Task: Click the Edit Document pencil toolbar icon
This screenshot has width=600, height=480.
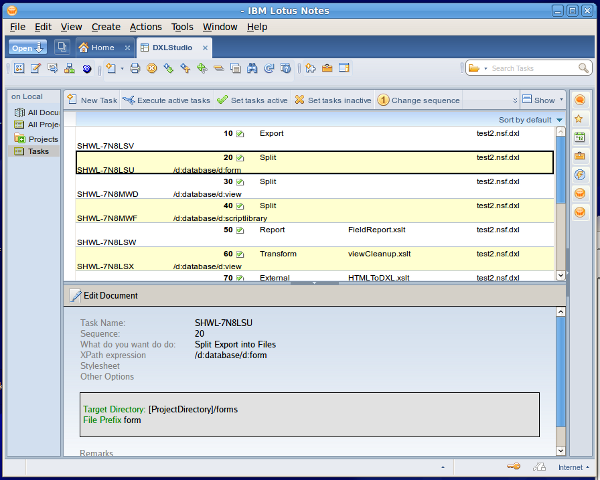Action: pyautogui.click(x=36, y=69)
